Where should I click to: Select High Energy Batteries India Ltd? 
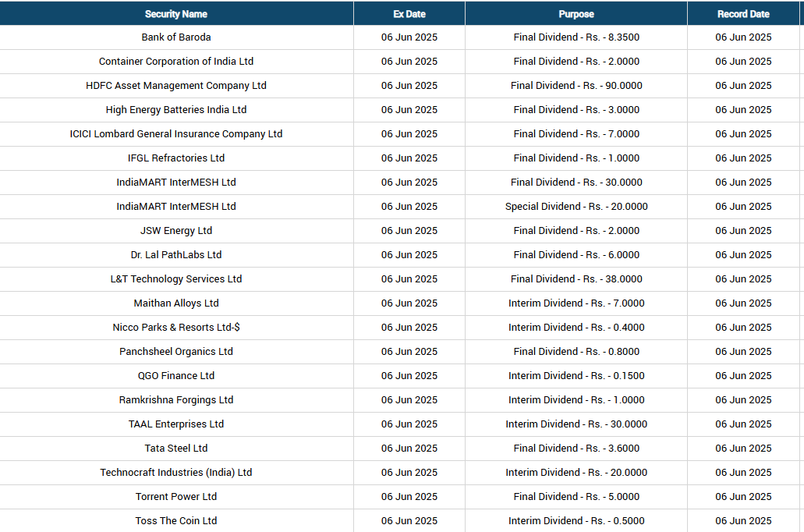176,109
